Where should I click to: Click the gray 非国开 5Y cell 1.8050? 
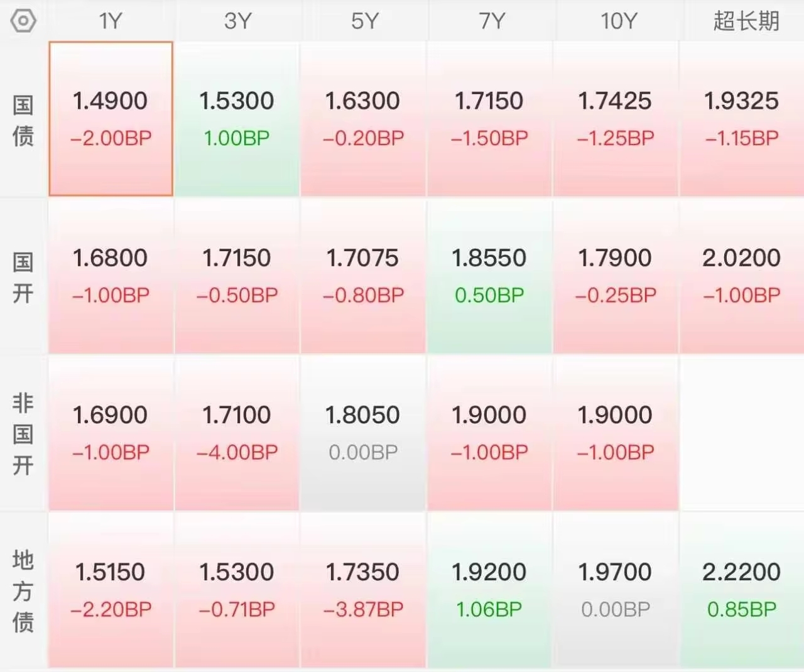pos(363,433)
